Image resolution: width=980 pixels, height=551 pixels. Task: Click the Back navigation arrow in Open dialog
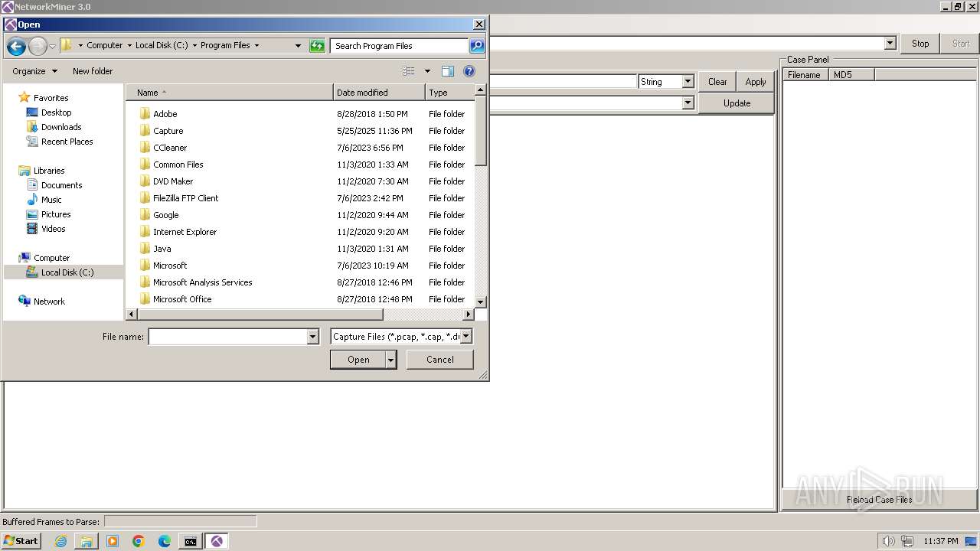click(x=16, y=46)
